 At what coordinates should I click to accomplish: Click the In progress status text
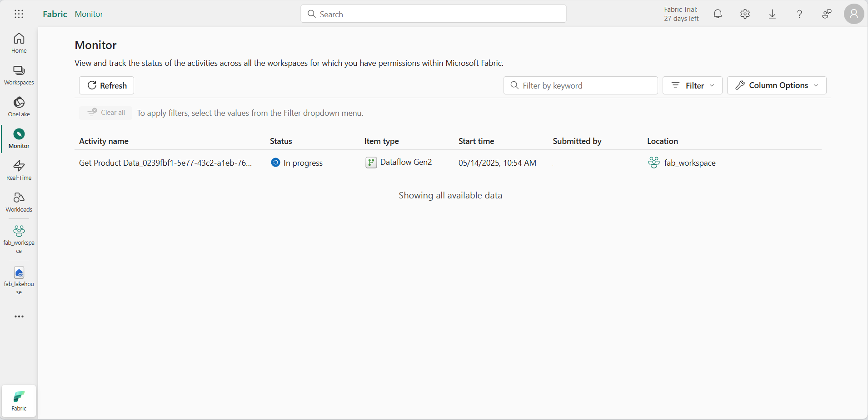(x=303, y=163)
